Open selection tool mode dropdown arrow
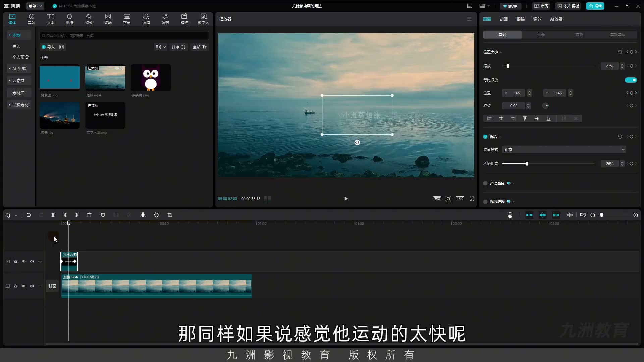644x362 pixels. pyautogui.click(x=16, y=215)
